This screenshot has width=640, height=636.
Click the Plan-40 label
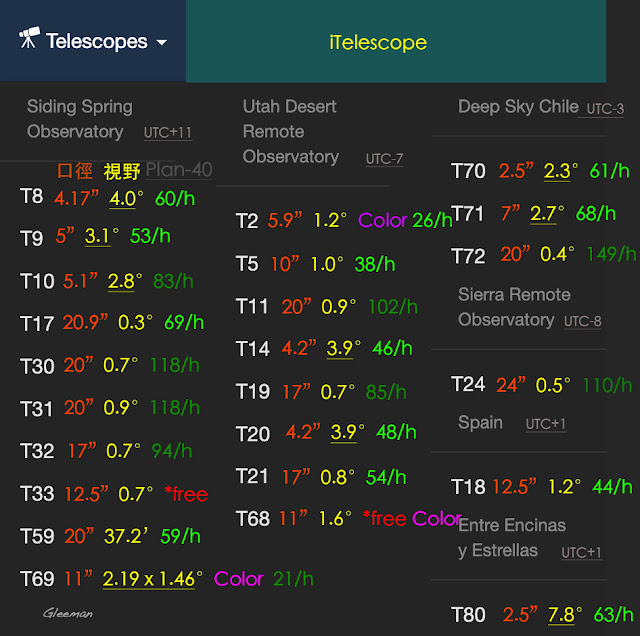pyautogui.click(x=179, y=169)
